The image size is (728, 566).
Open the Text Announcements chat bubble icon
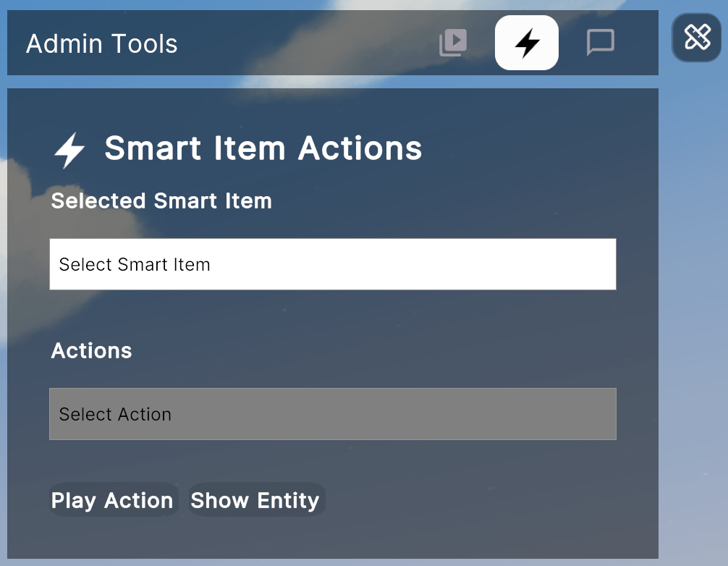tap(600, 43)
